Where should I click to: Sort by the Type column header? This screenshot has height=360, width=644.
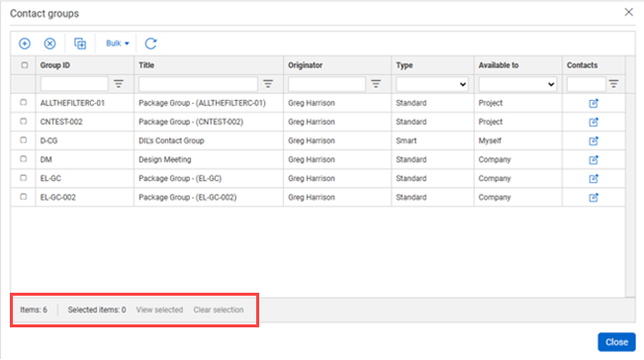[x=405, y=65]
